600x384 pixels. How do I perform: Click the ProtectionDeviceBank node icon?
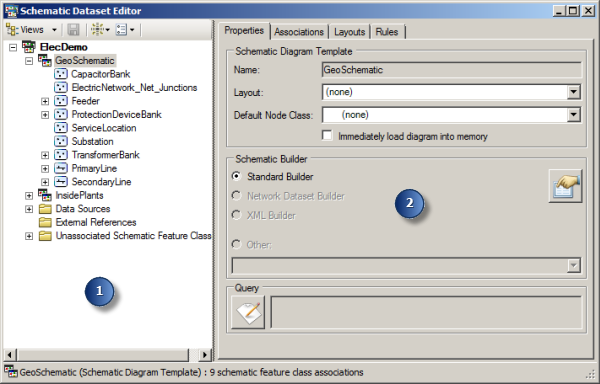60,114
